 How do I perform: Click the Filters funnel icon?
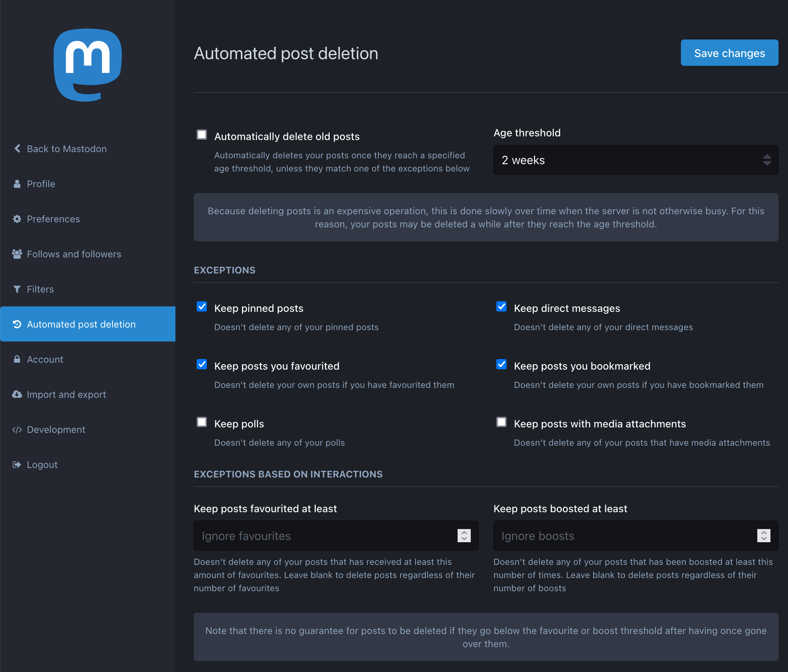point(17,289)
